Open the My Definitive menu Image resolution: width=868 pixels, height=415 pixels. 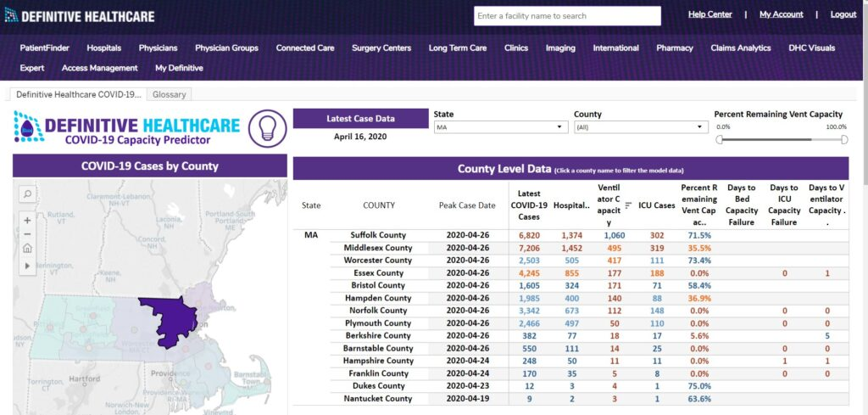(x=180, y=68)
